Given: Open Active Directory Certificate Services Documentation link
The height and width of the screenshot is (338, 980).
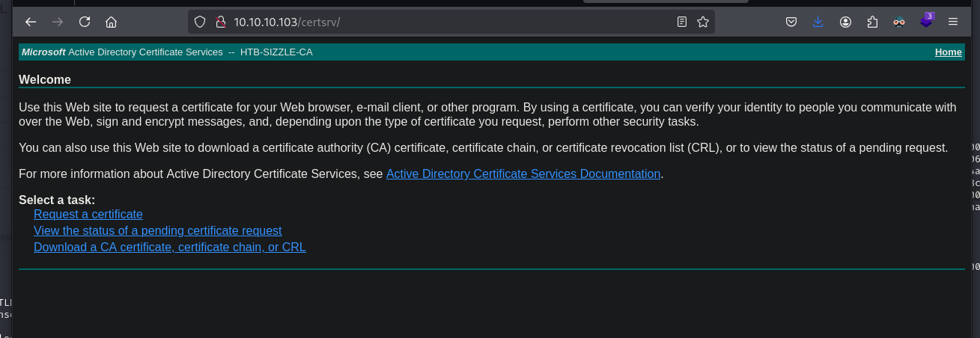Looking at the screenshot, I should (523, 173).
